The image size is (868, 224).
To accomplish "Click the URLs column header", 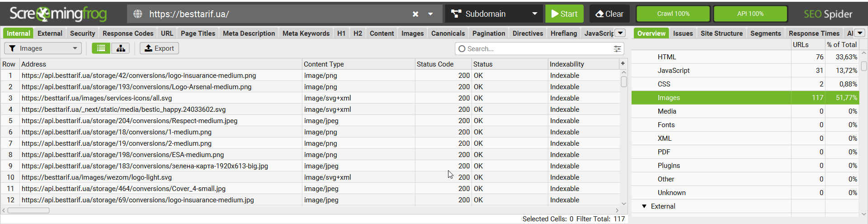I will 808,44.
